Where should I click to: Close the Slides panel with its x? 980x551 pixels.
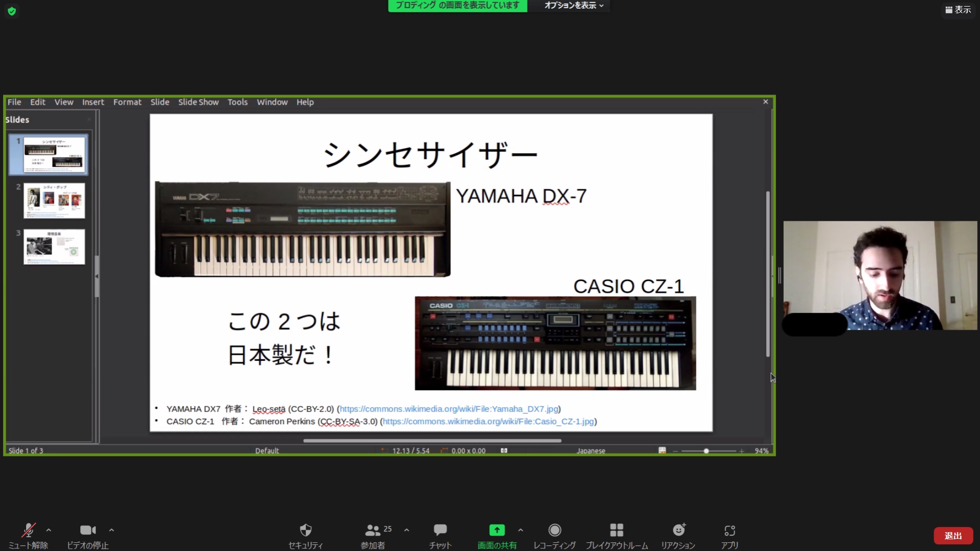click(x=89, y=119)
